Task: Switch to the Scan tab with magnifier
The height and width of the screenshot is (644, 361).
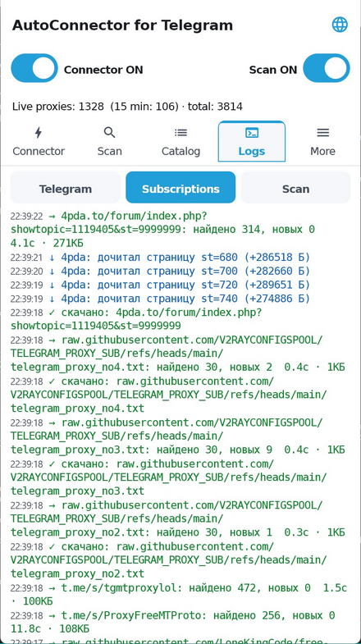Action: [110, 142]
